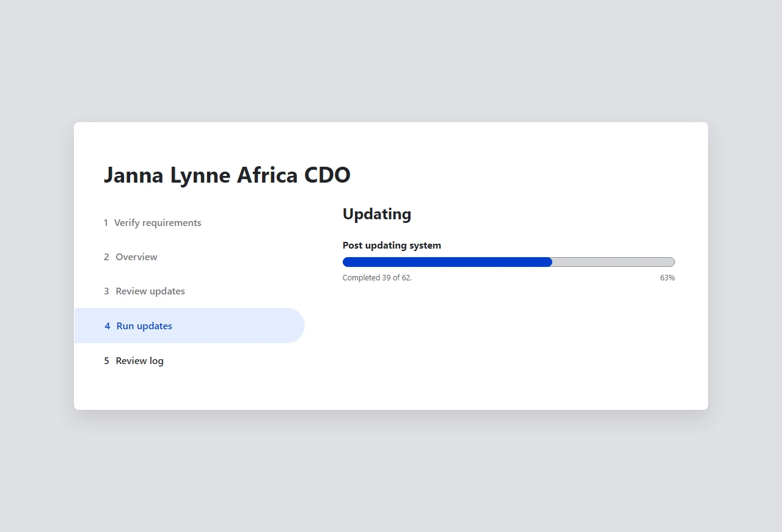Click step number 2 beside Overview
The width and height of the screenshot is (782, 532).
coord(106,257)
